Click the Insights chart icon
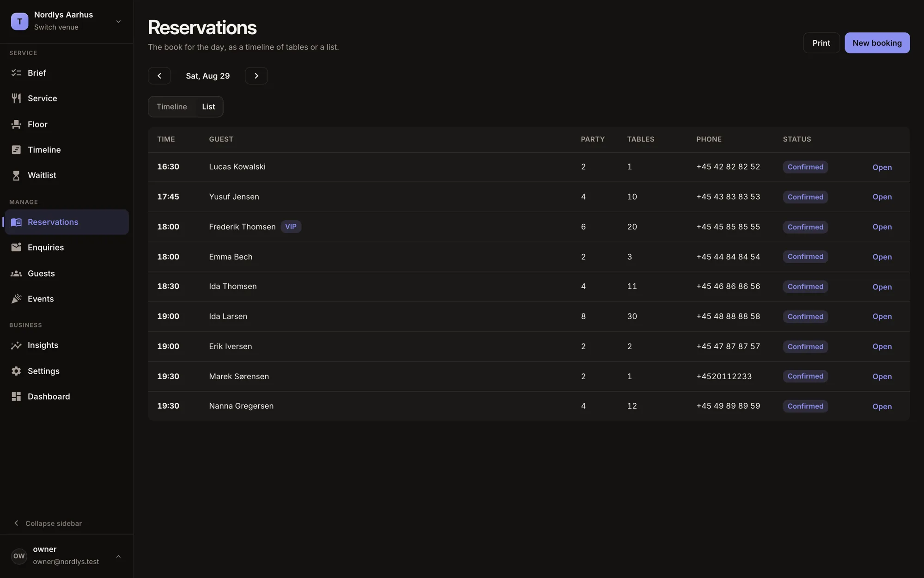The height and width of the screenshot is (578, 924). (x=16, y=345)
